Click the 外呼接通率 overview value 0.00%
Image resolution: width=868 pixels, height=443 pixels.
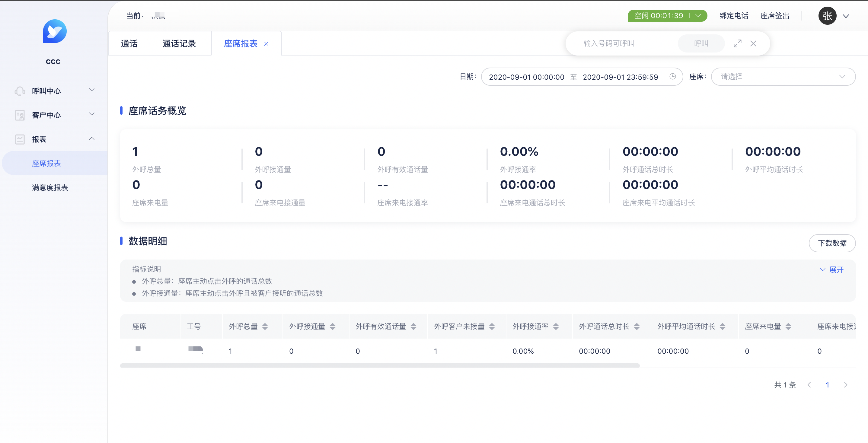519,151
